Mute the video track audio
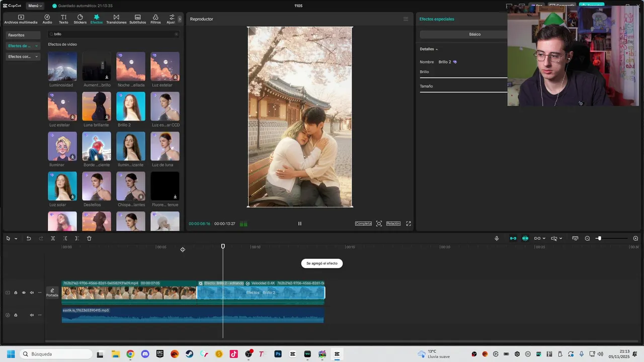 (x=32, y=293)
